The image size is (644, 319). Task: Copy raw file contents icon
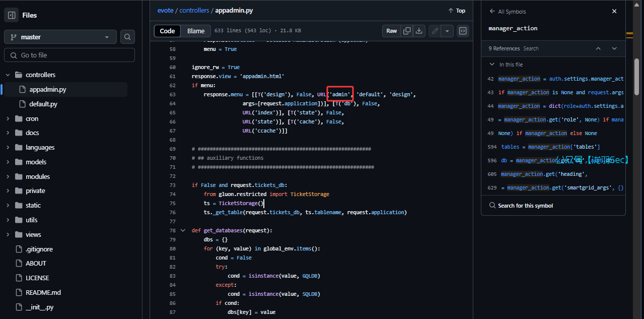pyautogui.click(x=407, y=31)
